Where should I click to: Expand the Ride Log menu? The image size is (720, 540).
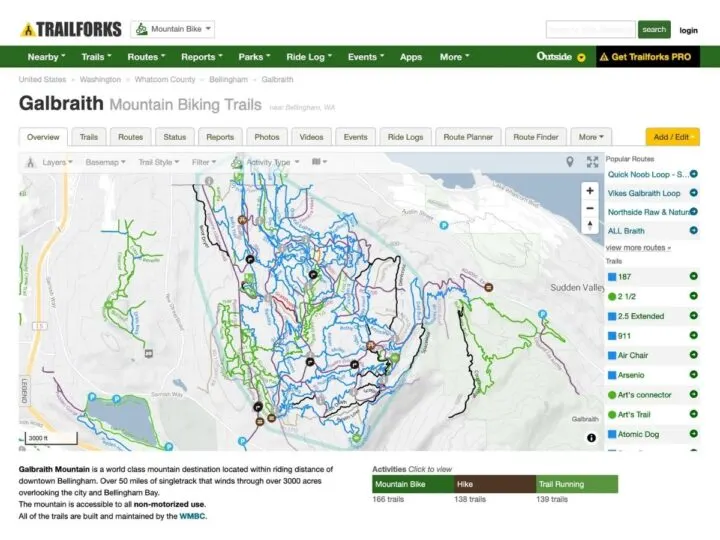(x=309, y=57)
